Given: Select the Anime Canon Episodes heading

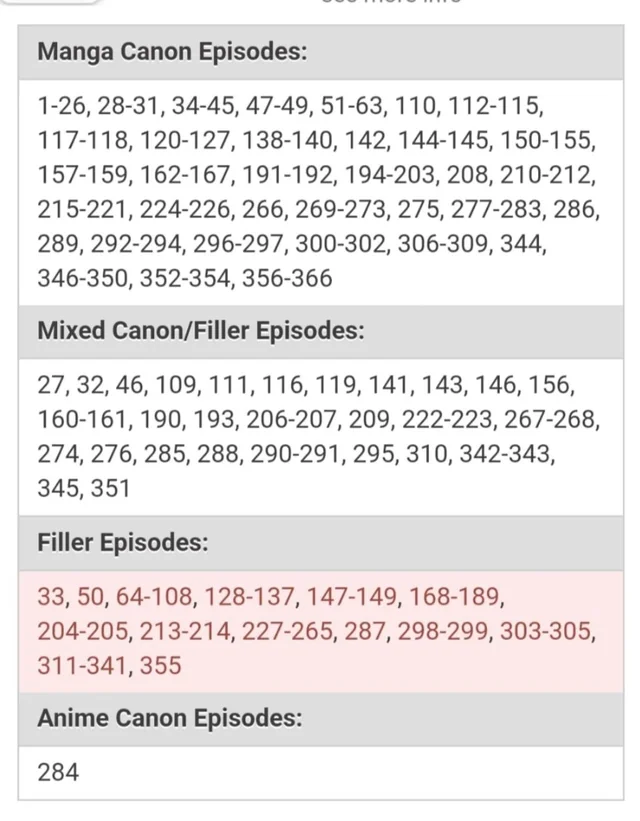Looking at the screenshot, I should (170, 718).
